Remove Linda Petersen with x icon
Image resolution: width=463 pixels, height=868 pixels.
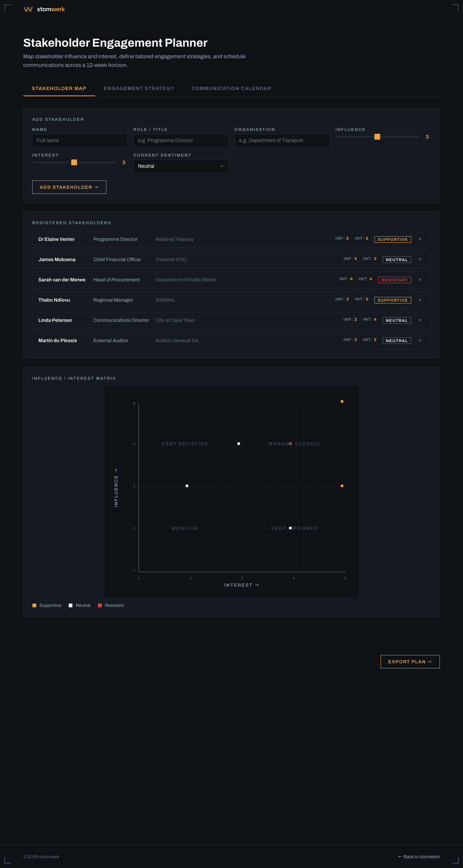point(420,320)
